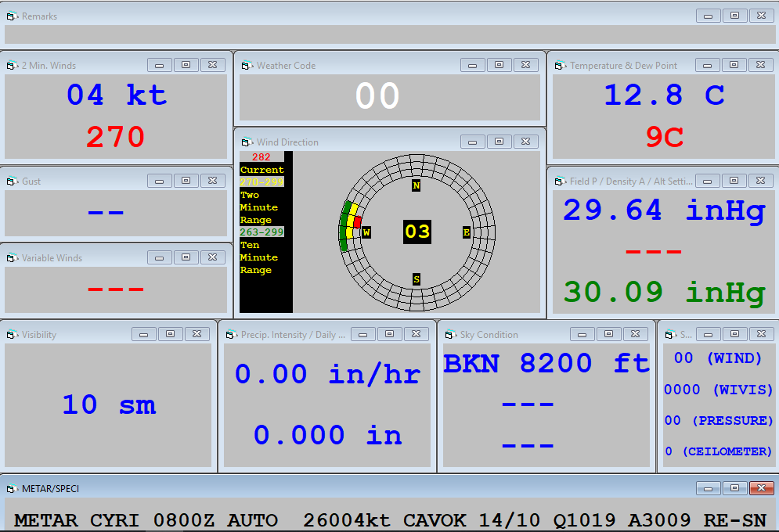Click the 0000 (WIVIS) sensor status
Screen dimensions: 779x532
(719, 390)
